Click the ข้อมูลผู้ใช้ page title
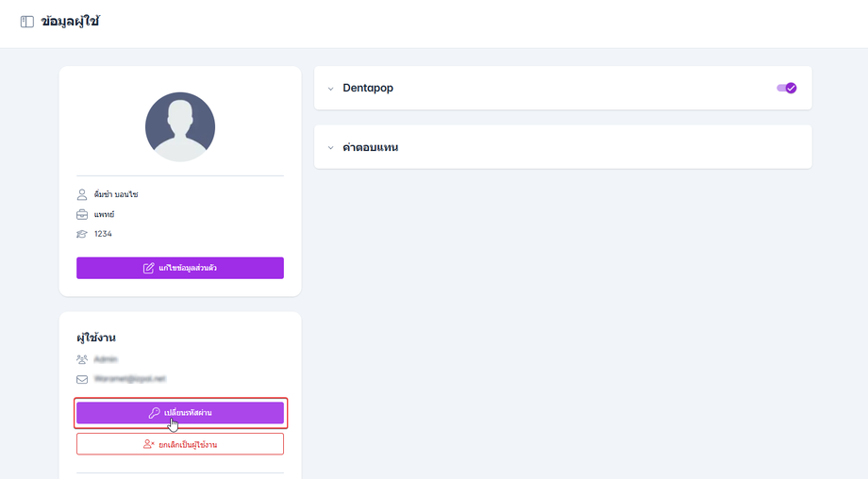 tap(71, 22)
